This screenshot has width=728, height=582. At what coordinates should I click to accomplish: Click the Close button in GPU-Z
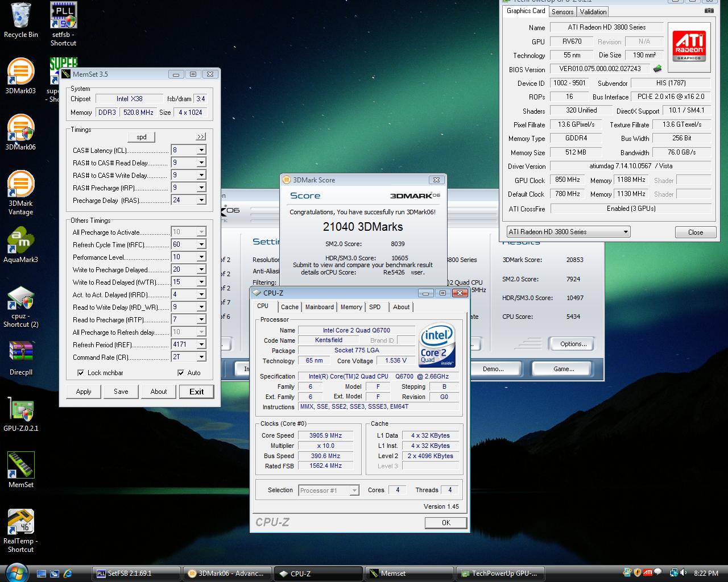click(x=696, y=232)
